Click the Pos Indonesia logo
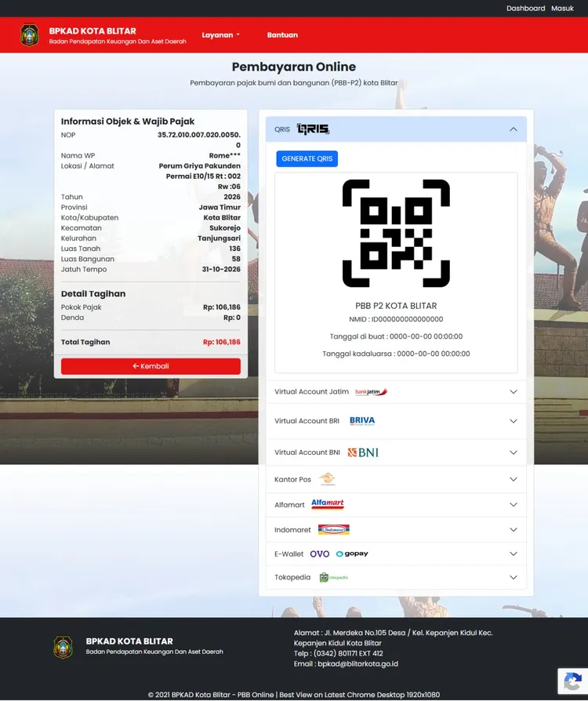Viewport: 588px width, 701px height. [327, 479]
